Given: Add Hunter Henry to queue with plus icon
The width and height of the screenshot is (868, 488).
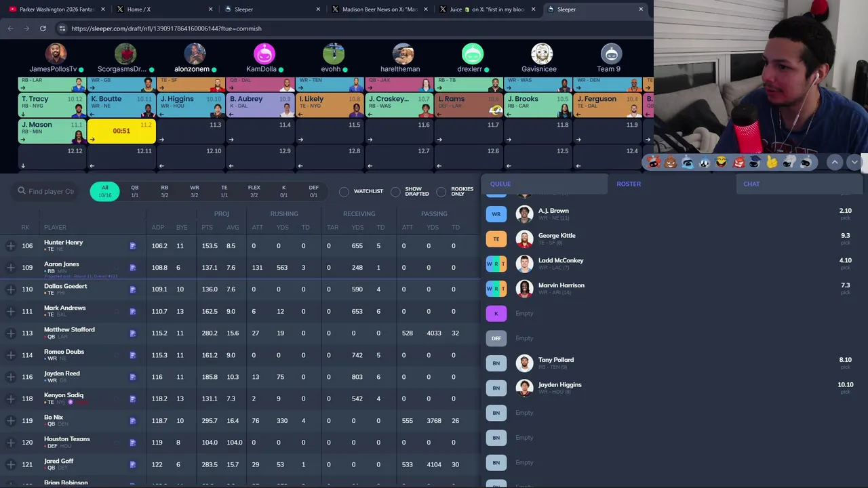Looking at the screenshot, I should (x=11, y=246).
